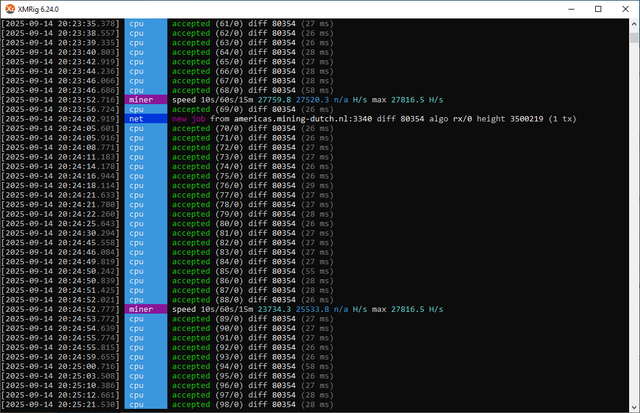The width and height of the screenshot is (640, 413).
Task: Click the (55 ms) latency on accepted (85/0)
Action: pyautogui.click(x=317, y=271)
